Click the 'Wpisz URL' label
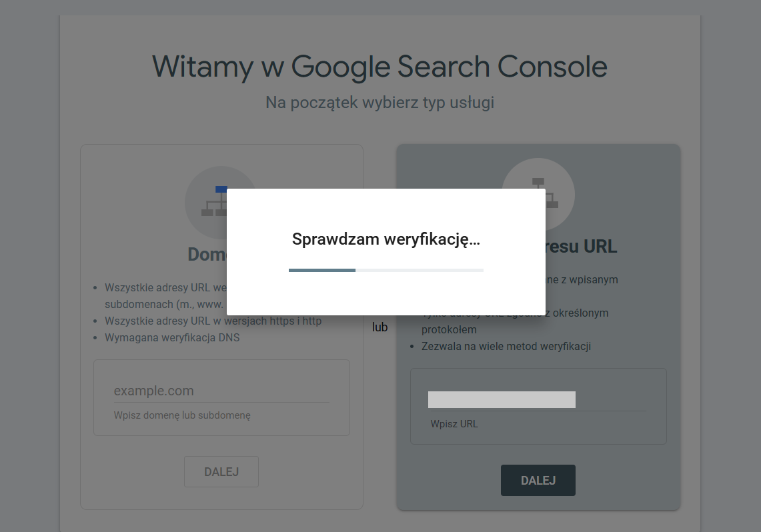This screenshot has height=532, width=761. tap(454, 424)
